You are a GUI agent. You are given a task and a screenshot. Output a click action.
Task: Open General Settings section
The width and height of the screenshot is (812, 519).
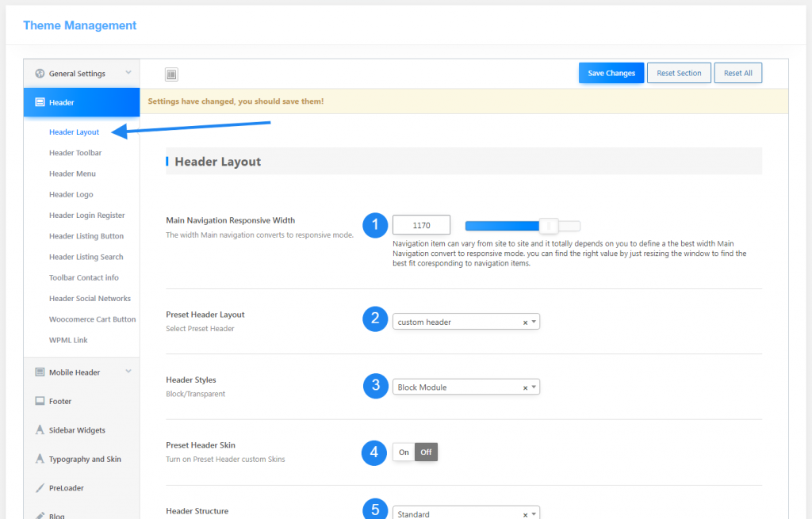click(x=82, y=74)
